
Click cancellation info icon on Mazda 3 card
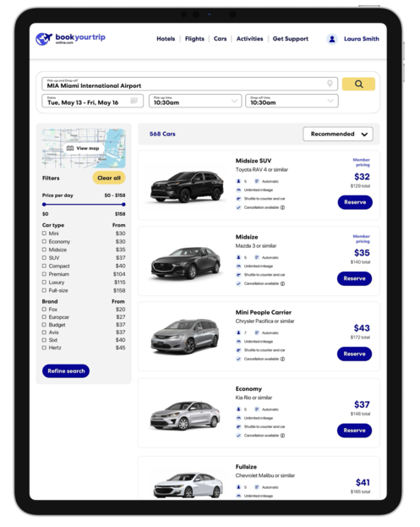(x=283, y=283)
